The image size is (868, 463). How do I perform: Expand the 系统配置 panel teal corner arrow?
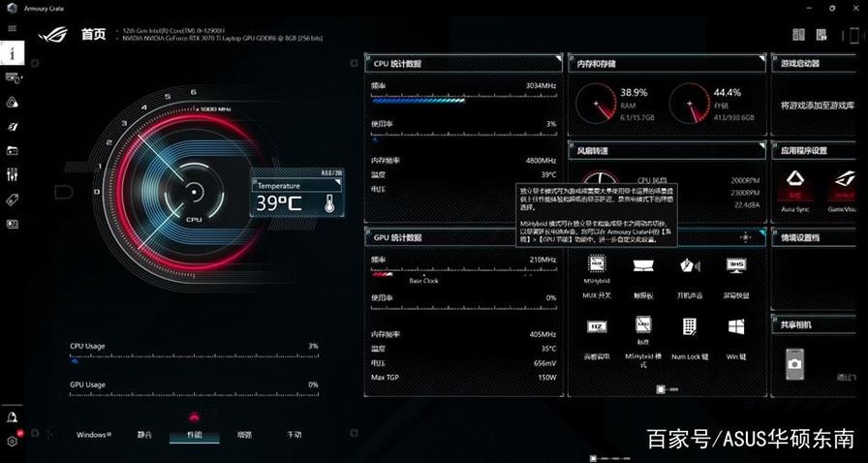coord(762,231)
